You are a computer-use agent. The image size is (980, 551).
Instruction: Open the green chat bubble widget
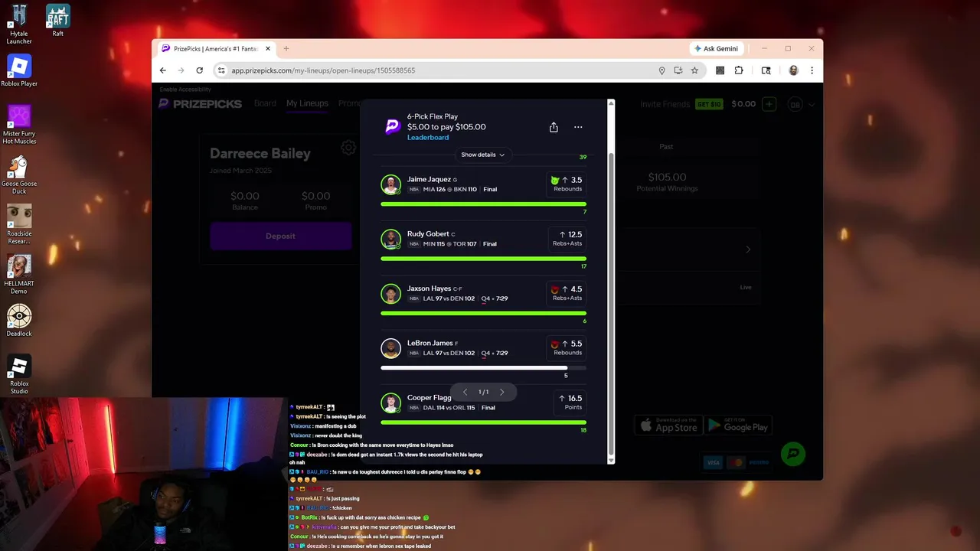point(794,454)
